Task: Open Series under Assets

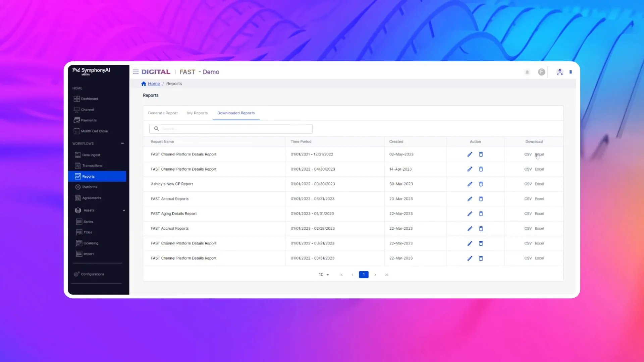Action: coord(85,222)
